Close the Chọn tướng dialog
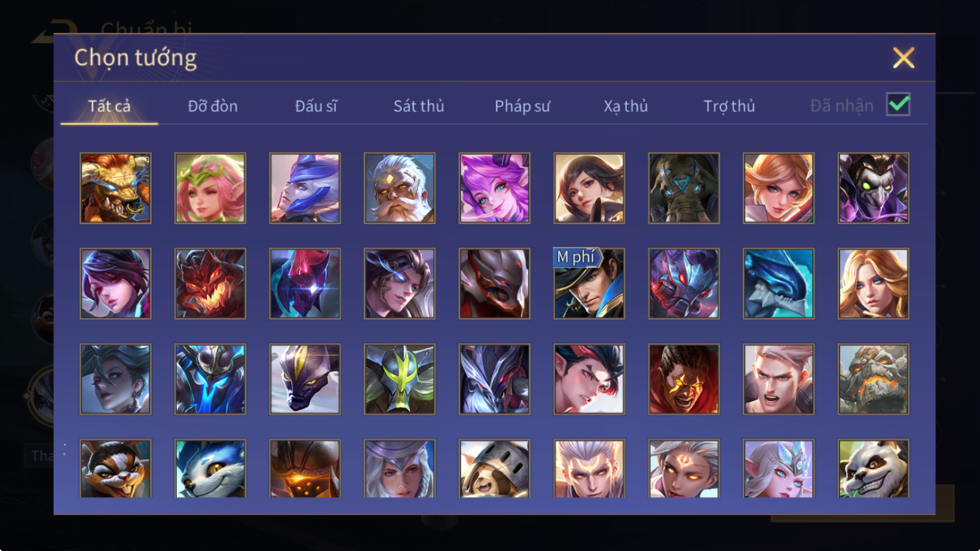Viewport: 980px width, 551px height. (903, 57)
